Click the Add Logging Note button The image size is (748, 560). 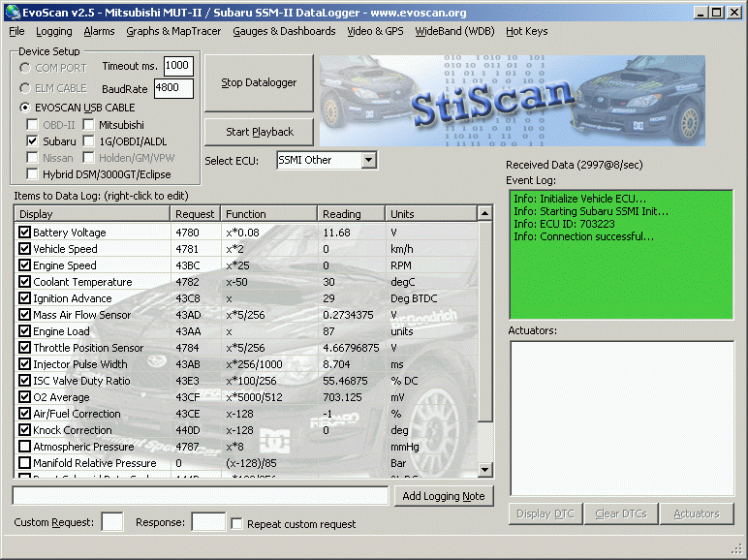click(x=444, y=496)
